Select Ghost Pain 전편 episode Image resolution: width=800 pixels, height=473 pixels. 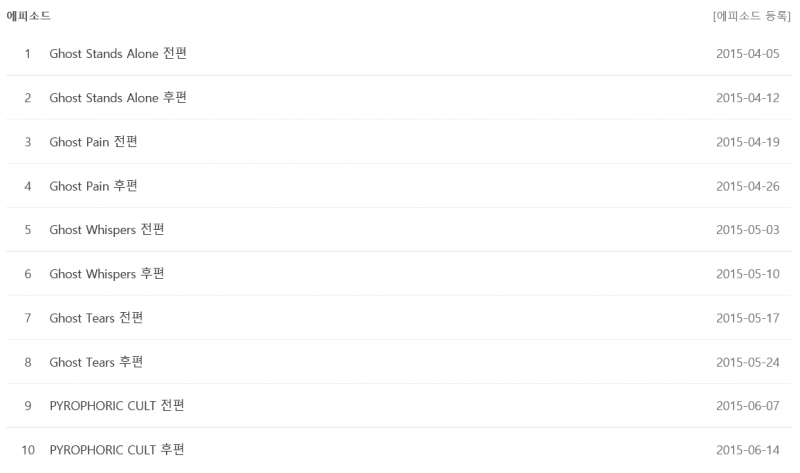pyautogui.click(x=94, y=142)
